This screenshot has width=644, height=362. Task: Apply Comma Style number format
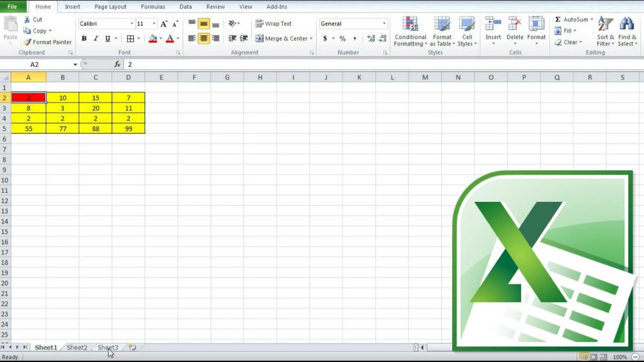point(355,39)
